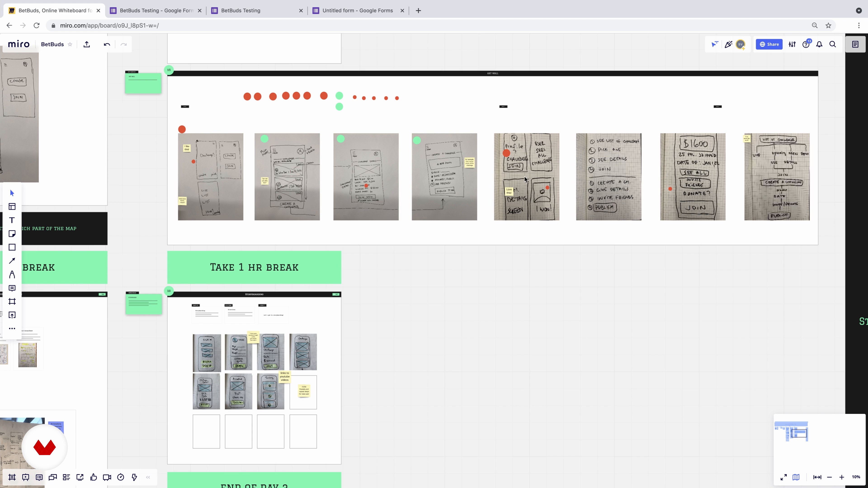Open board Settings sliders icon

click(792, 44)
